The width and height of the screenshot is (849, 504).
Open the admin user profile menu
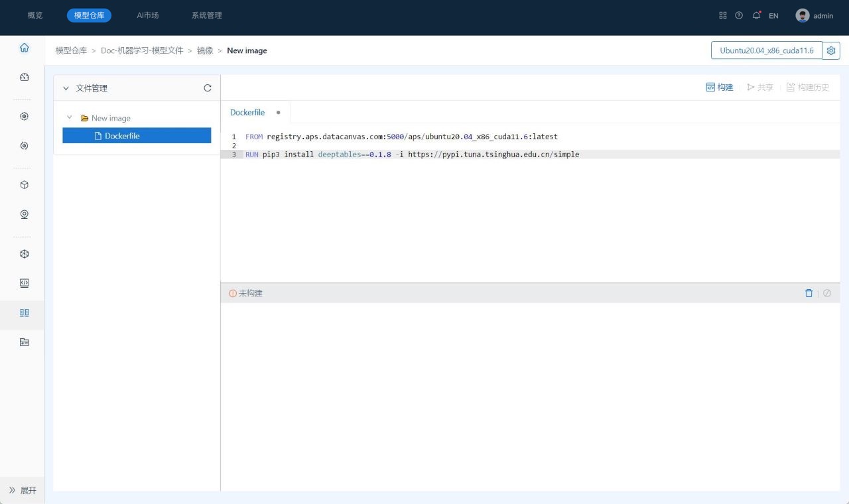pyautogui.click(x=815, y=16)
